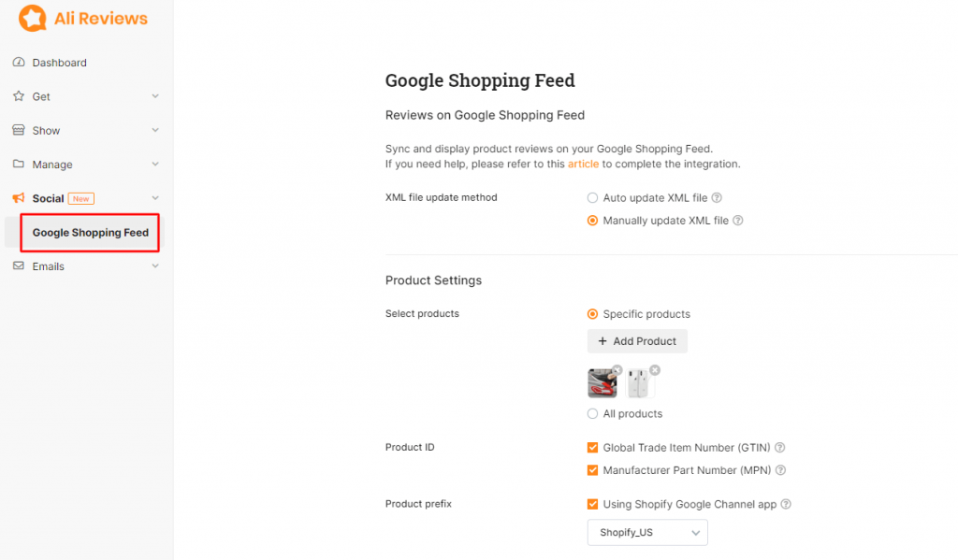Screen dimensions: 958x560
Task: Remove the phone case product thumbnail
Action: pyautogui.click(x=655, y=370)
